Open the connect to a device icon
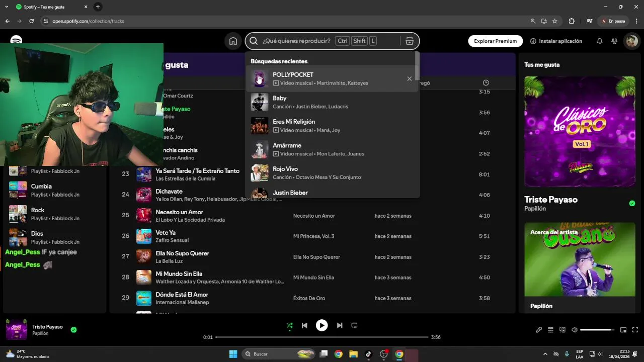Viewport: 644px width, 362px height. click(562, 330)
